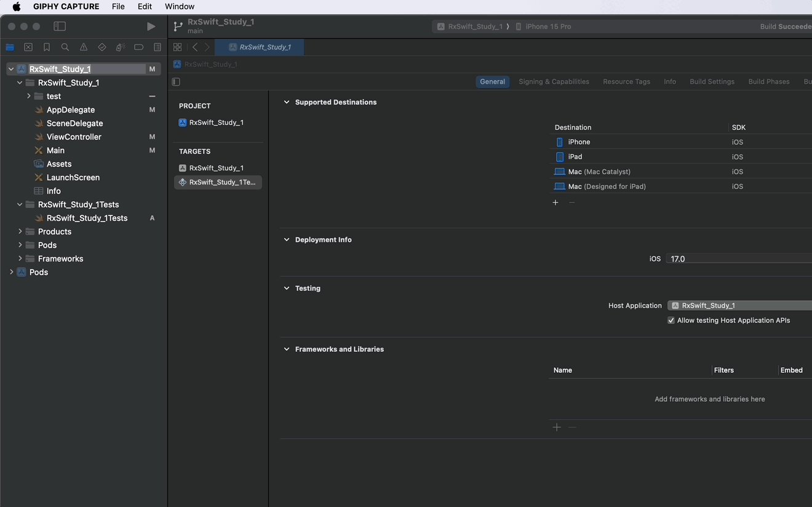Open the Debug navigator icon
Image resolution: width=812 pixels, height=507 pixels.
(121, 47)
